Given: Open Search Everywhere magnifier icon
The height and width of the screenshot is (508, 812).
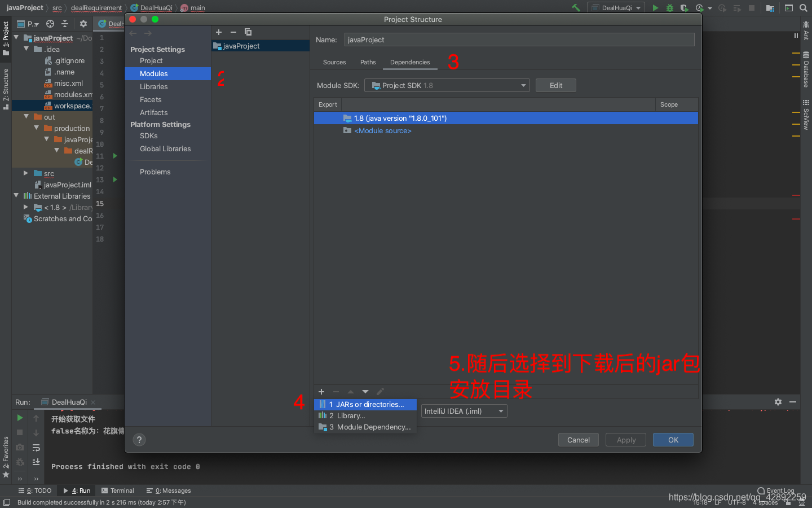Looking at the screenshot, I should [x=804, y=8].
